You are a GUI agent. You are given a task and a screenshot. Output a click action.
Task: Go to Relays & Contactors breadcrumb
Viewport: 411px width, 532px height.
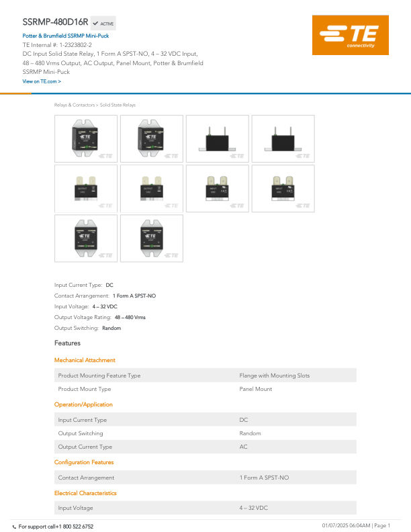pyautogui.click(x=75, y=105)
